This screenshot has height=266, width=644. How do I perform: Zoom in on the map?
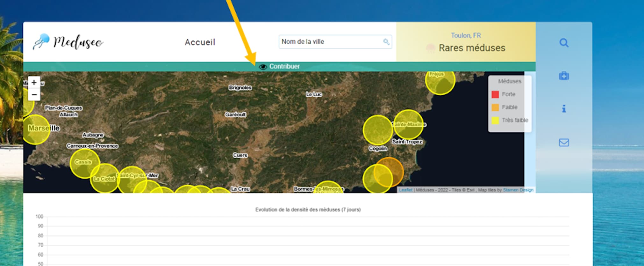tap(34, 82)
